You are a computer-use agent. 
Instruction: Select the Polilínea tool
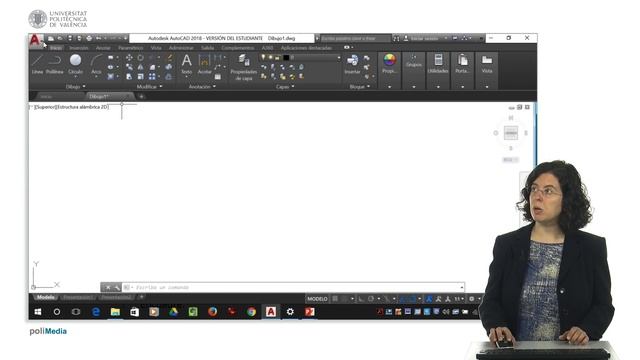54,64
